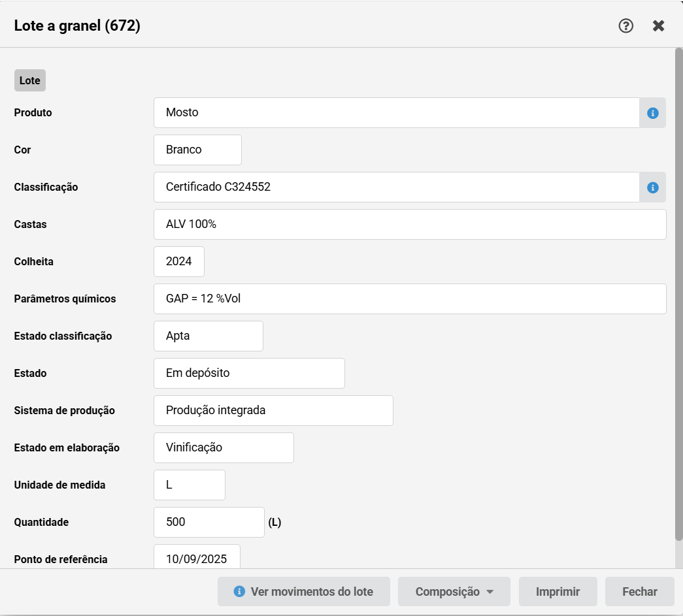Click the Unidade de medida field

(x=190, y=485)
